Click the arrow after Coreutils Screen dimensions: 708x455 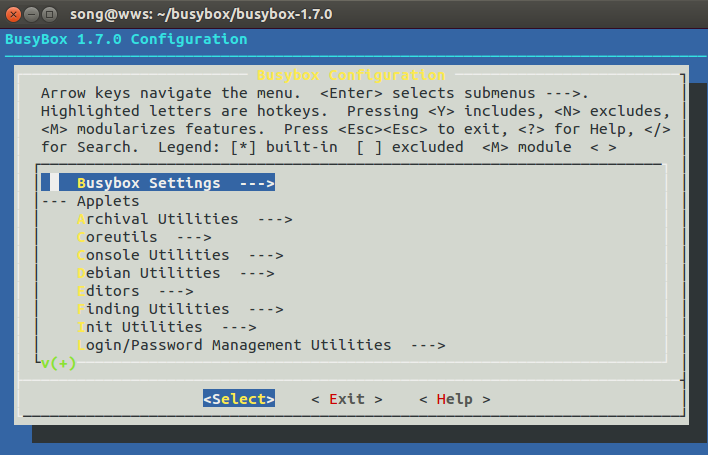coord(194,237)
